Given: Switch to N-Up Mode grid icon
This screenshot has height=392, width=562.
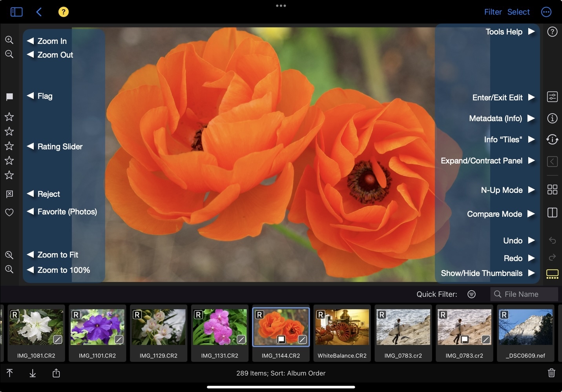Looking at the screenshot, I should pos(552,190).
